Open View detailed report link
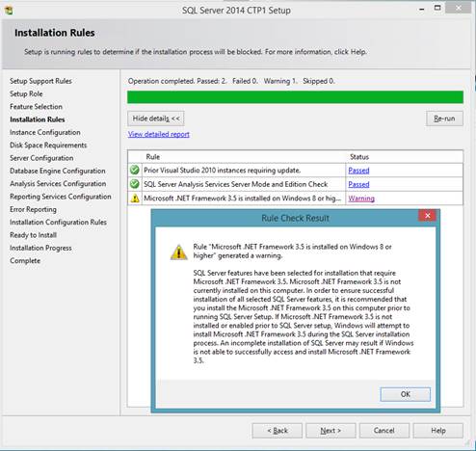The height and width of the screenshot is (451, 476). tap(159, 134)
